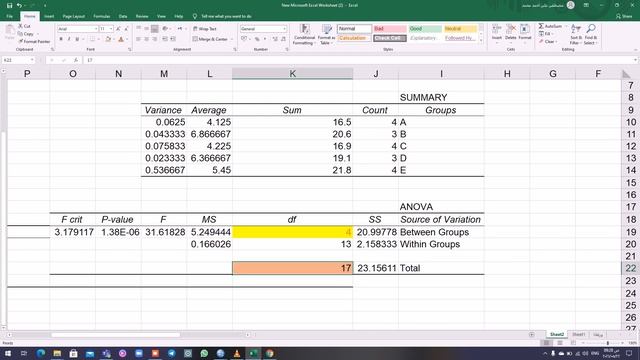Apply bold formatting
Image resolution: width=640 pixels, height=360 pixels.
pos(61,39)
